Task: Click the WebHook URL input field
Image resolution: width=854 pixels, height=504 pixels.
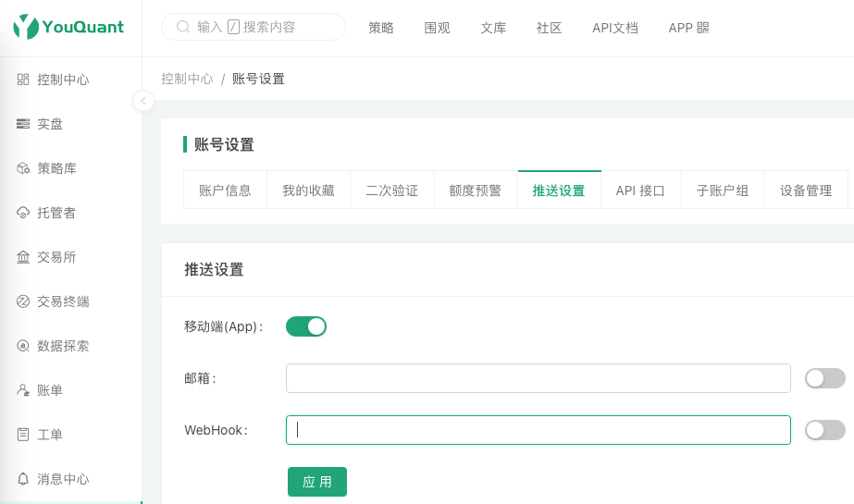Action: 538,430
